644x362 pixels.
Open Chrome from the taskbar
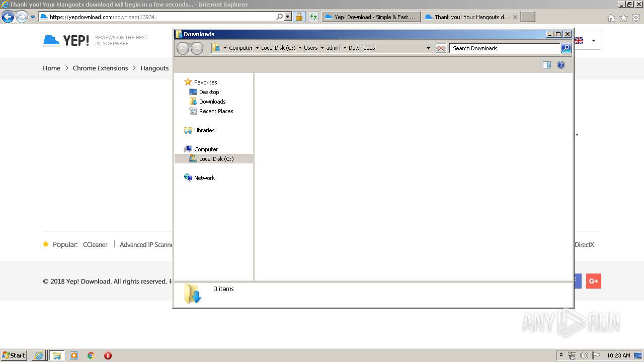click(91, 355)
